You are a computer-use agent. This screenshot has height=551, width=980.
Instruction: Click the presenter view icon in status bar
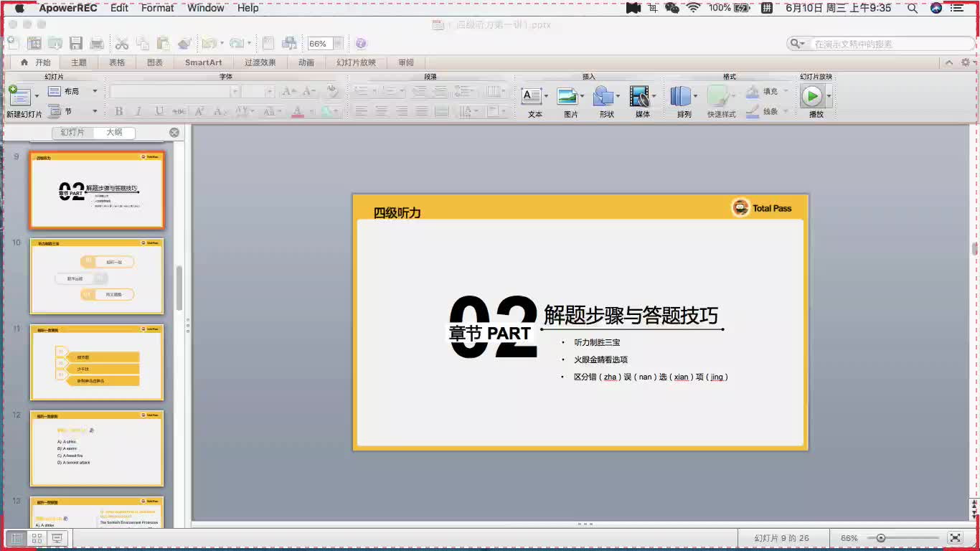[x=58, y=537]
